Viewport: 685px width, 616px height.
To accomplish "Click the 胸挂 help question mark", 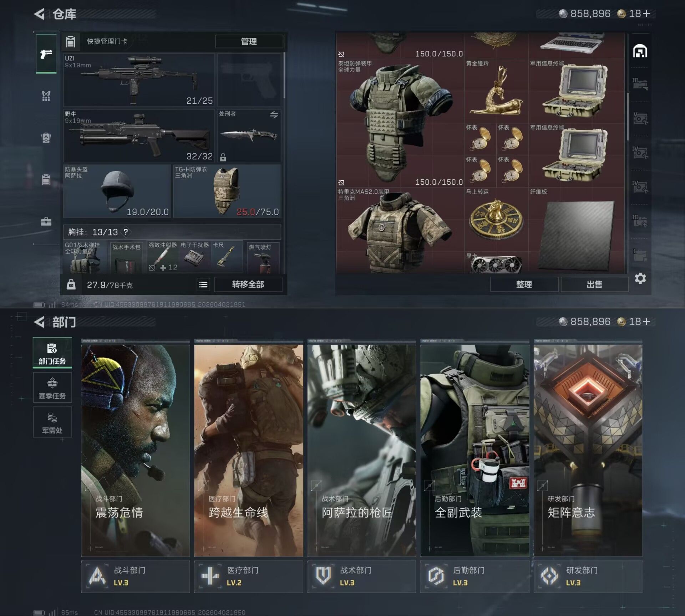I will click(x=126, y=232).
